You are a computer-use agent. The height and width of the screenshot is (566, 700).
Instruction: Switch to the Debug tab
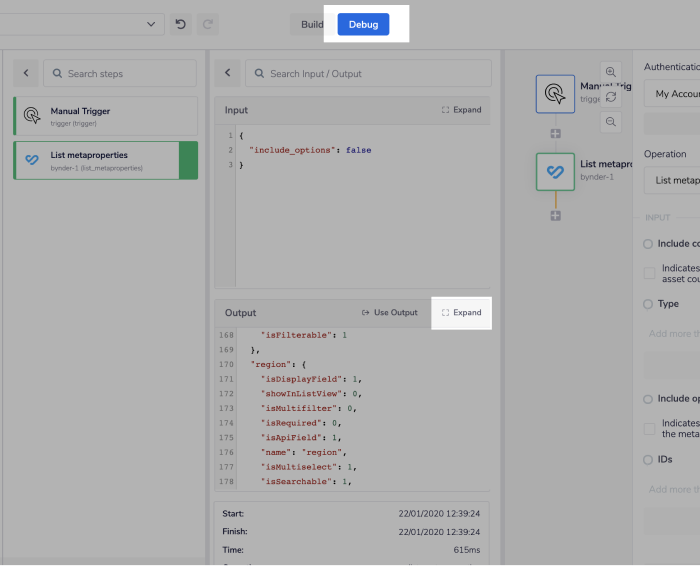pos(363,24)
